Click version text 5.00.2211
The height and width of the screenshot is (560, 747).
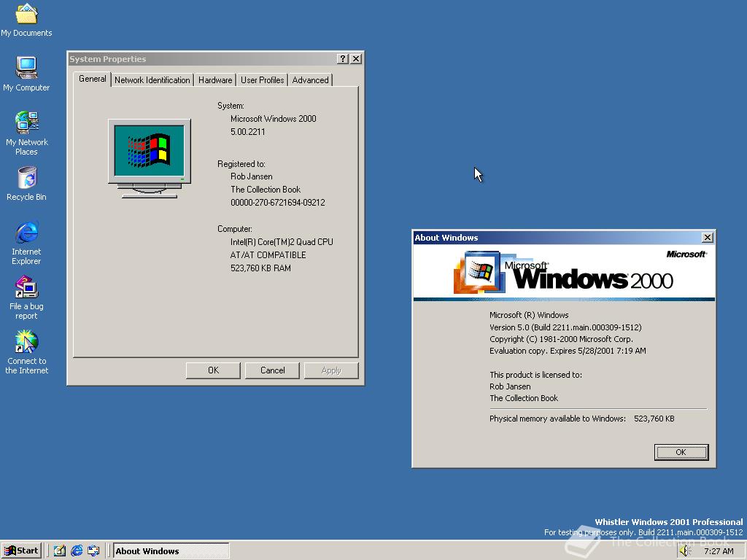[248, 132]
